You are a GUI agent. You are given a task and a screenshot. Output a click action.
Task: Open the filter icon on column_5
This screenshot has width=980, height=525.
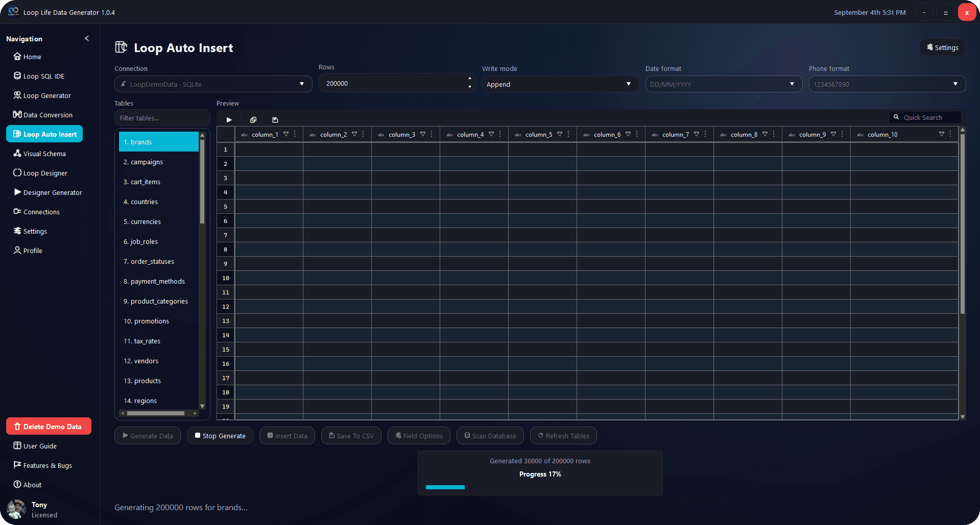coord(560,134)
